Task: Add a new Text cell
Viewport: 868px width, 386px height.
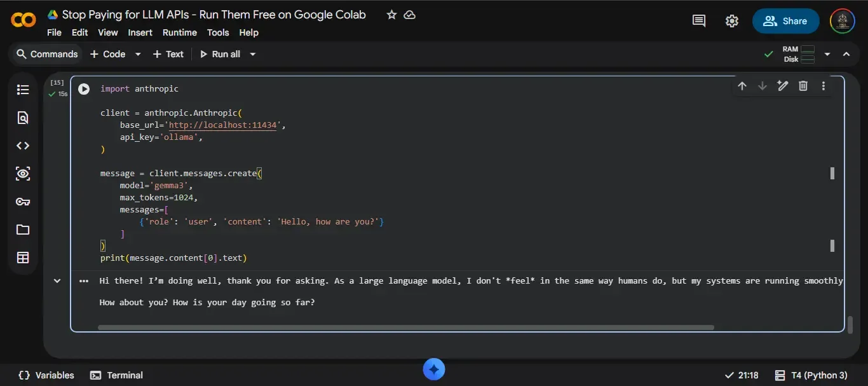Action: [x=168, y=54]
